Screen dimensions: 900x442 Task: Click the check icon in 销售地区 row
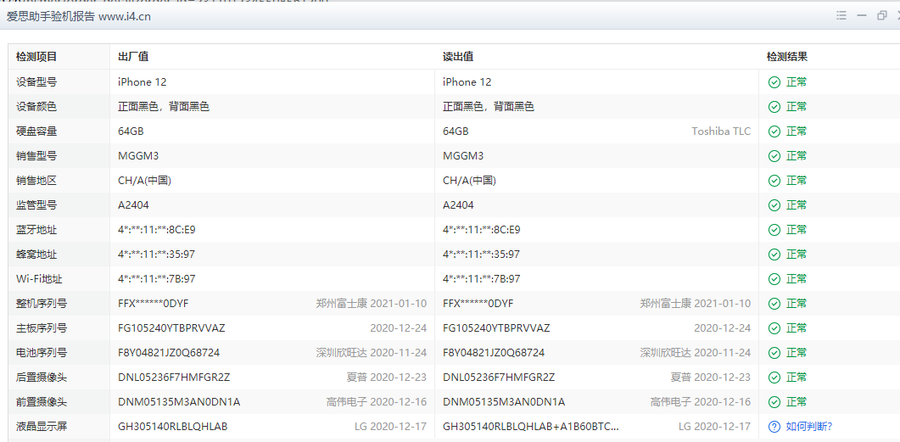774,181
